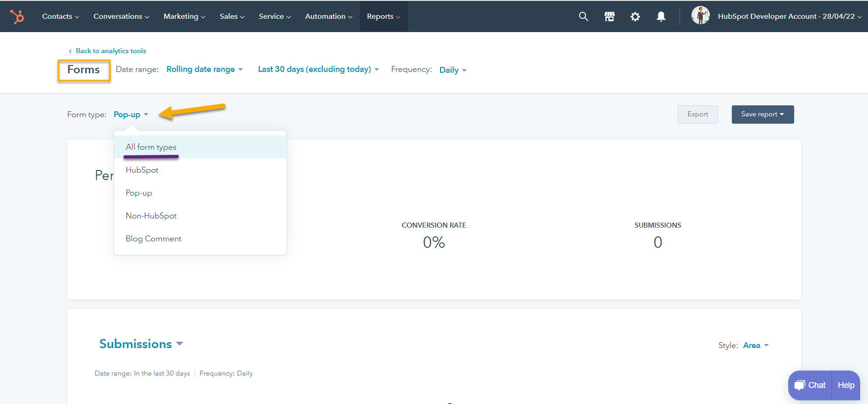The width and height of the screenshot is (868, 404).
Task: Change the Area chart style dropdown
Action: click(756, 345)
